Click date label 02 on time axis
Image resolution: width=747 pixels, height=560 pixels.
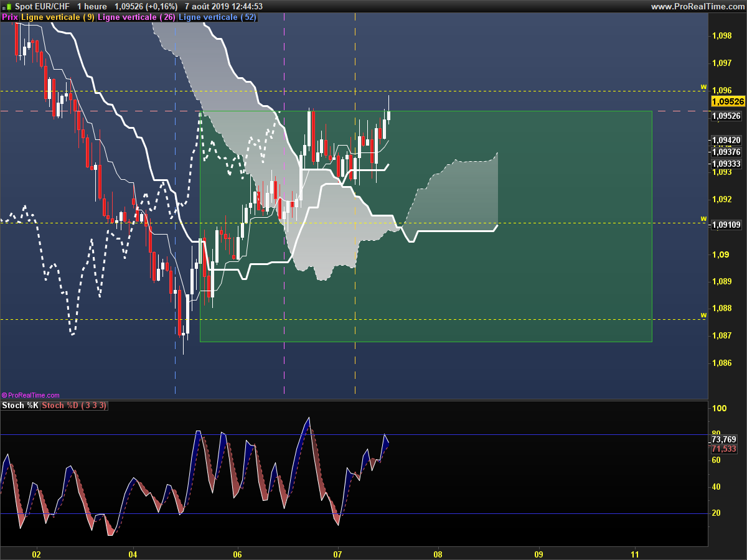click(36, 553)
